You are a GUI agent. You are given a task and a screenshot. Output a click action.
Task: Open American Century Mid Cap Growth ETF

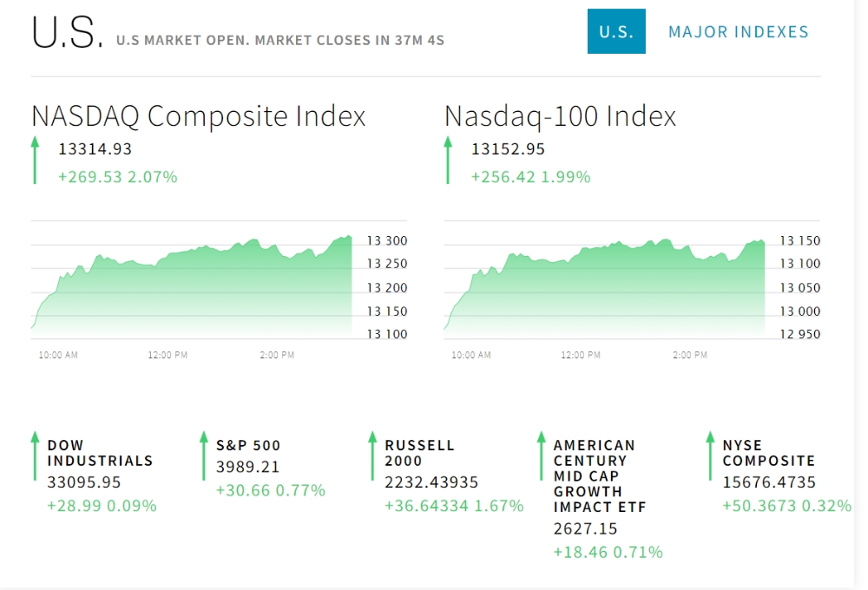coord(600,475)
